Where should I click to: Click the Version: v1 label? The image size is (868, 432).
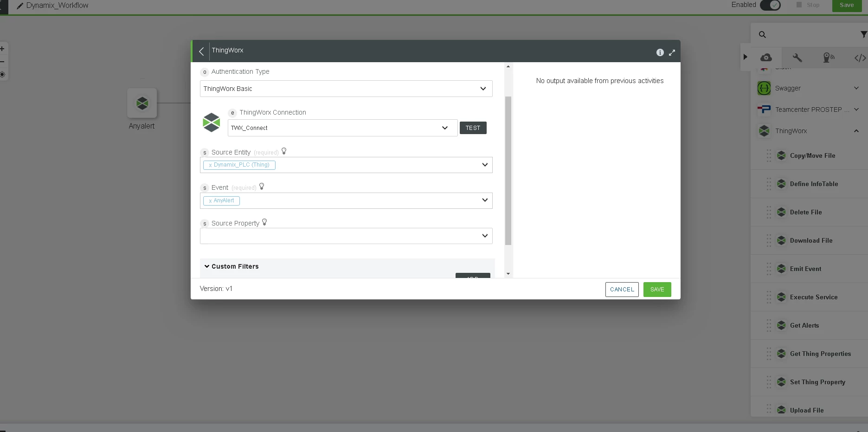(216, 289)
